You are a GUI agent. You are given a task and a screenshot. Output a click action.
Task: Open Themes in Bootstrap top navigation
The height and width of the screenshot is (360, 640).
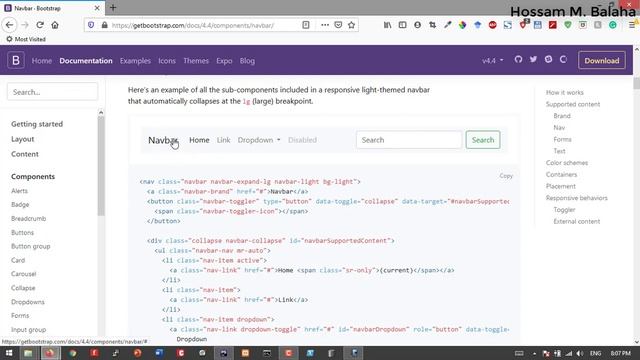pos(196,61)
